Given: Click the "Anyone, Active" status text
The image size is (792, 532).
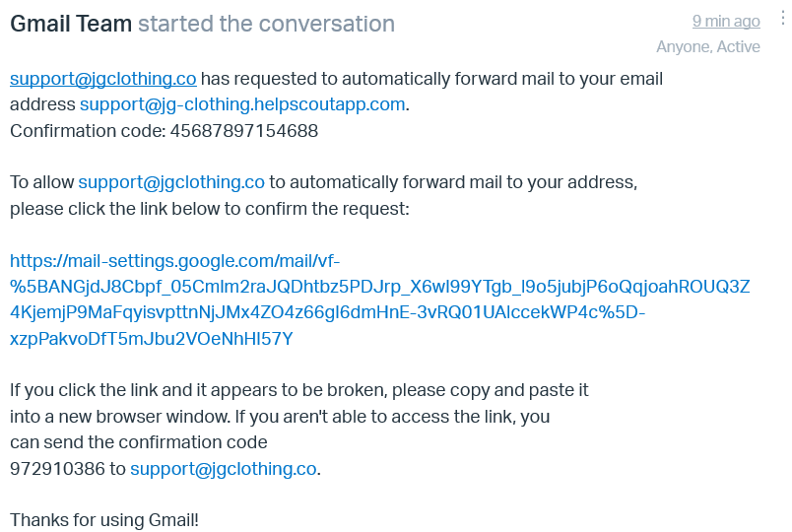Looking at the screenshot, I should [x=708, y=47].
